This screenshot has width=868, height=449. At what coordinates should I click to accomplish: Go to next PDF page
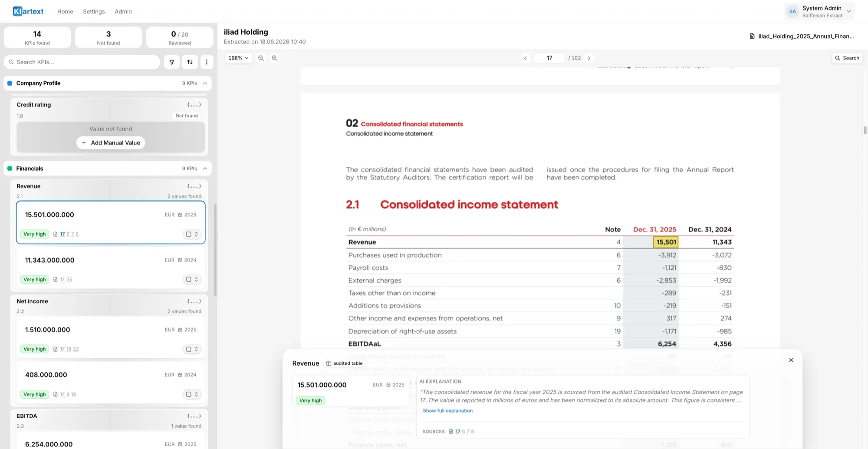pyautogui.click(x=589, y=58)
